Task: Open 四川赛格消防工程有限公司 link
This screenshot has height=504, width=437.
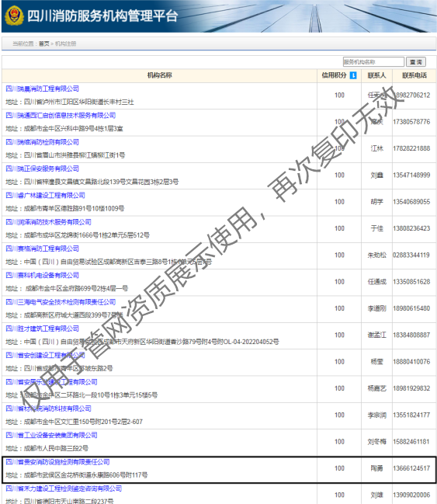Action: [x=43, y=249]
